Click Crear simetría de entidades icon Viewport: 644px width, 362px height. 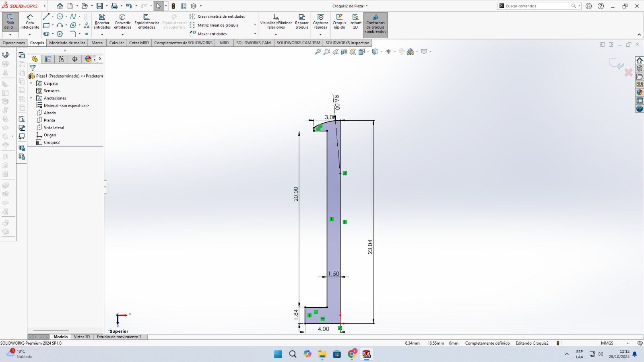(193, 16)
